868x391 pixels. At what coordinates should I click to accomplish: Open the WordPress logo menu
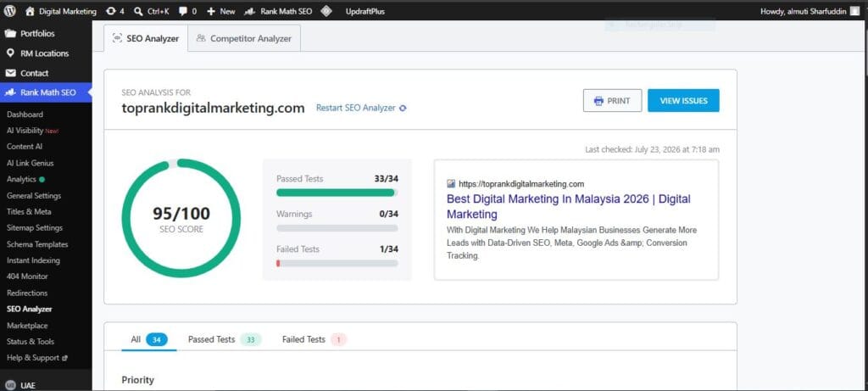coord(10,11)
